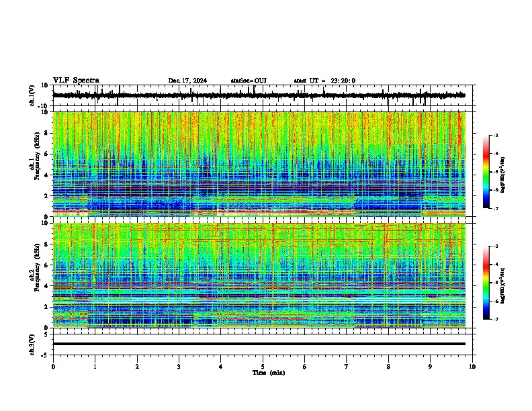Click the "ch.3(V)" axis label
The height and width of the screenshot is (411, 532).
tap(32, 345)
